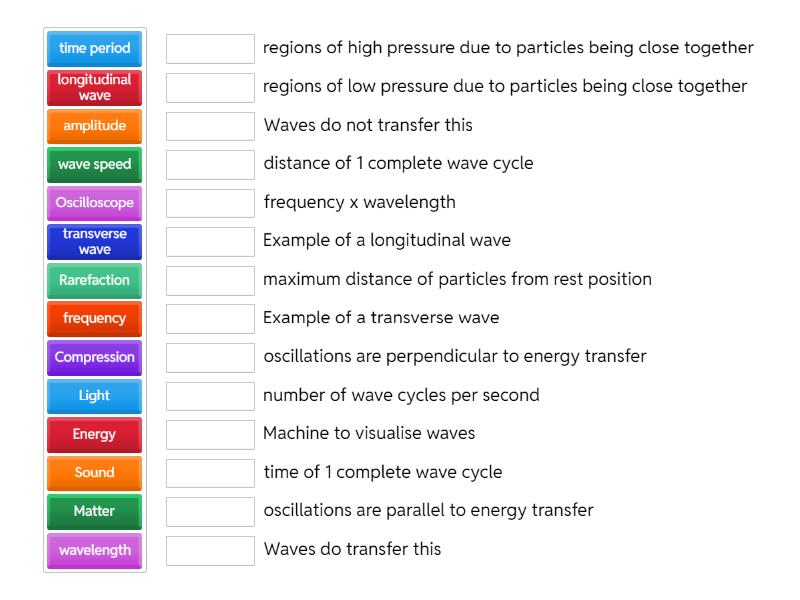The width and height of the screenshot is (800, 600).
Task: Pick the green "wave speed" tile
Action: point(94,164)
